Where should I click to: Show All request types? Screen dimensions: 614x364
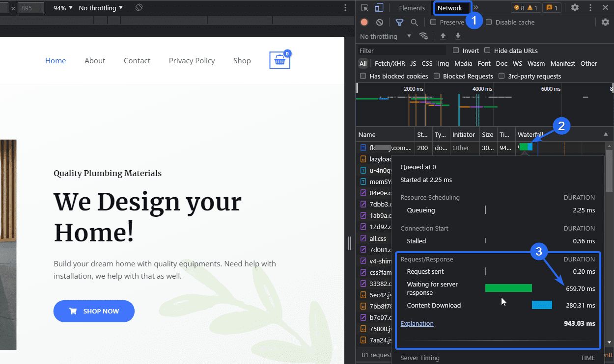coord(363,63)
